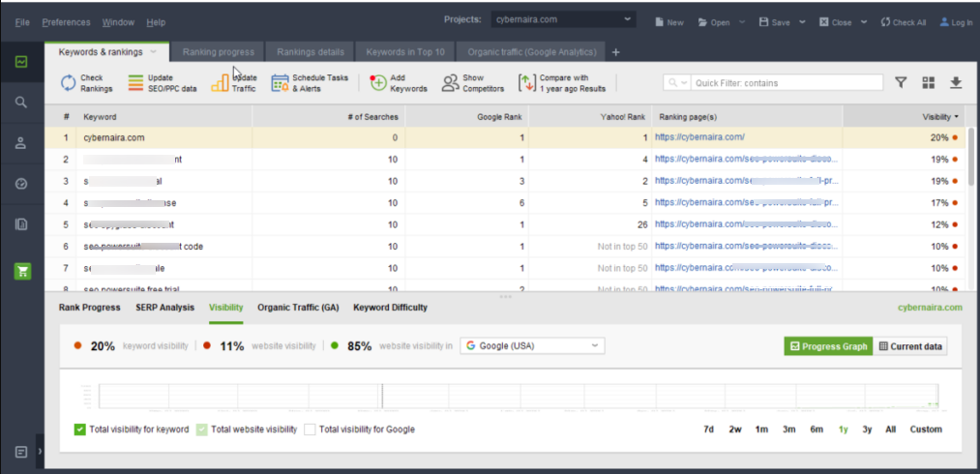Switch to the Ranking progress tab

pyautogui.click(x=219, y=51)
